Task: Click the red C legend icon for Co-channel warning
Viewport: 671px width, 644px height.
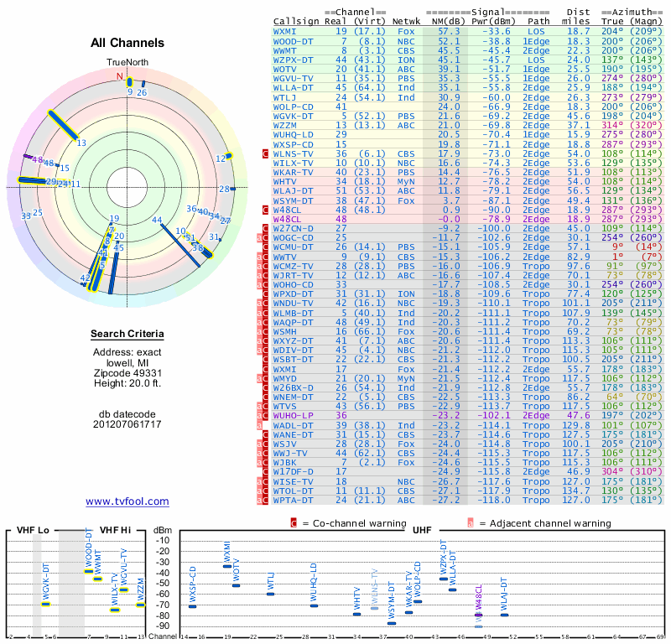Action: (x=294, y=523)
